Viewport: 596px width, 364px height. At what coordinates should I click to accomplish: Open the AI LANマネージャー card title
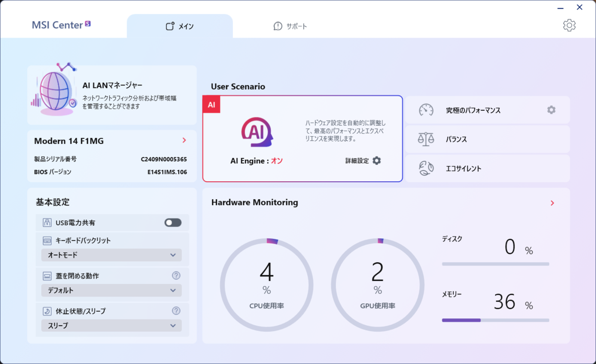click(x=112, y=86)
